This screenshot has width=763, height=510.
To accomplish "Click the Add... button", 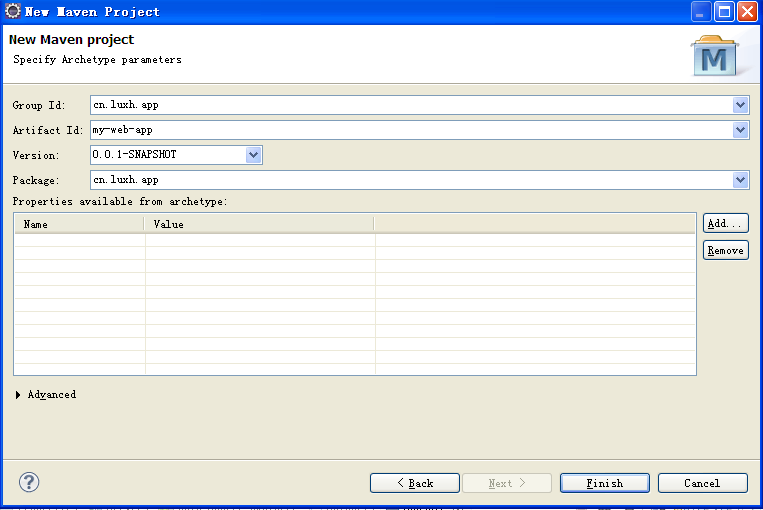I will tap(726, 223).
